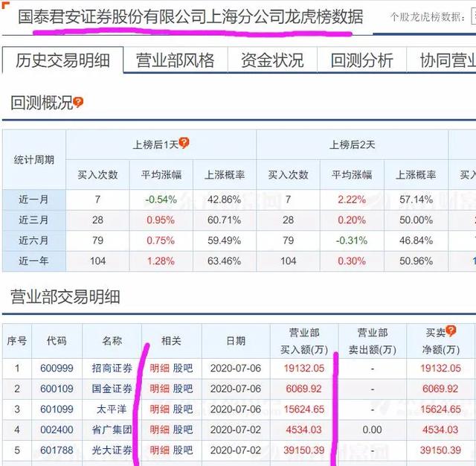Image resolution: width=476 pixels, height=466 pixels.
Task: Open the 协同营业 tab
Action: tap(442, 60)
